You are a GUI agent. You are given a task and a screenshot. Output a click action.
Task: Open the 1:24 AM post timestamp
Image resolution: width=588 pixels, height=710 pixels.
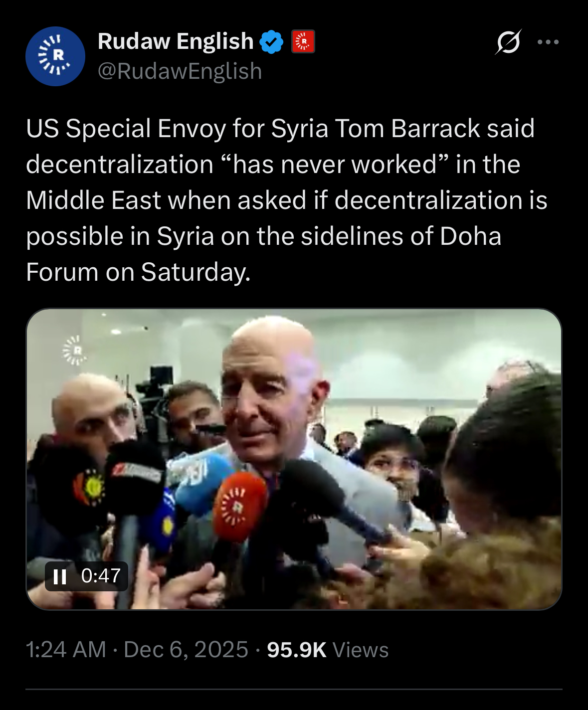coord(66,650)
